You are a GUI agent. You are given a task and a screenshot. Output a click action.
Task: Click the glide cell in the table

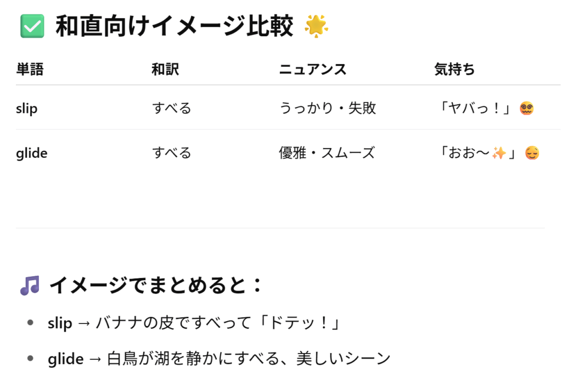click(x=31, y=153)
